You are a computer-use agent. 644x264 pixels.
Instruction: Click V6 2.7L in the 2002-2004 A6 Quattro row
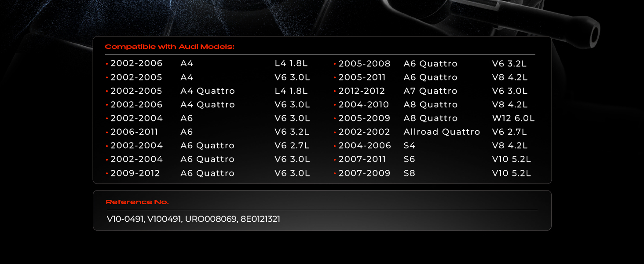[292, 146]
